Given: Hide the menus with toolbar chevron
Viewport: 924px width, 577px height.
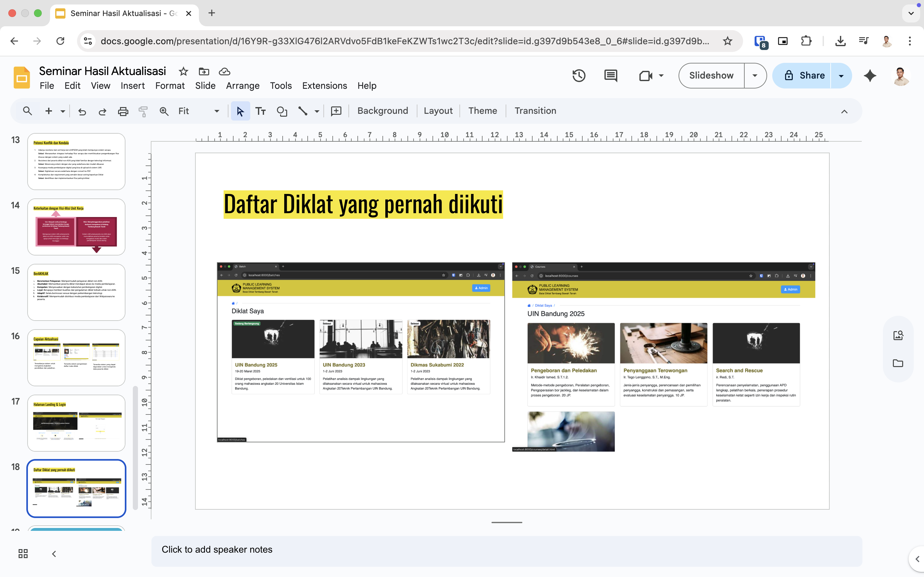Looking at the screenshot, I should (x=844, y=112).
